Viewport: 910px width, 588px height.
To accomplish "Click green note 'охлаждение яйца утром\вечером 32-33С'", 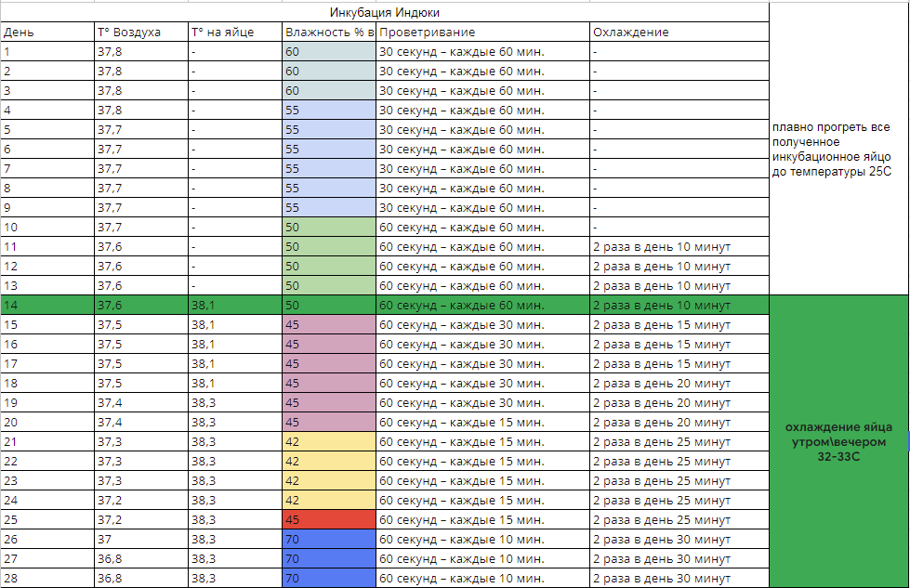I will (x=838, y=442).
